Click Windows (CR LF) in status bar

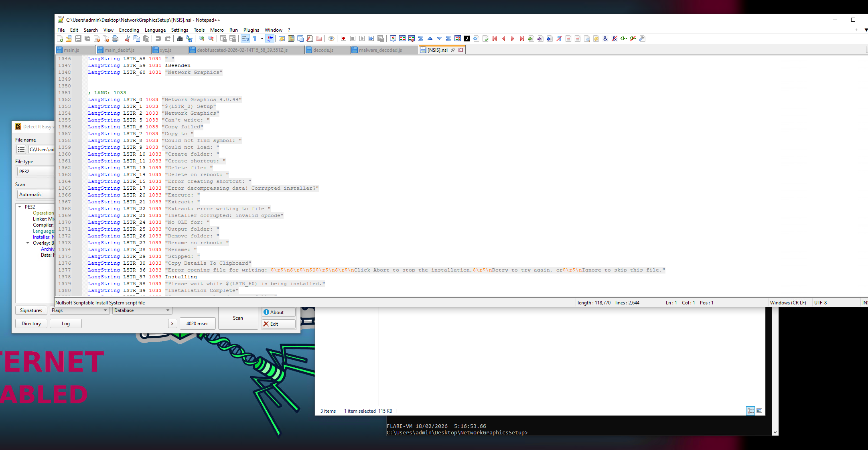(788, 303)
